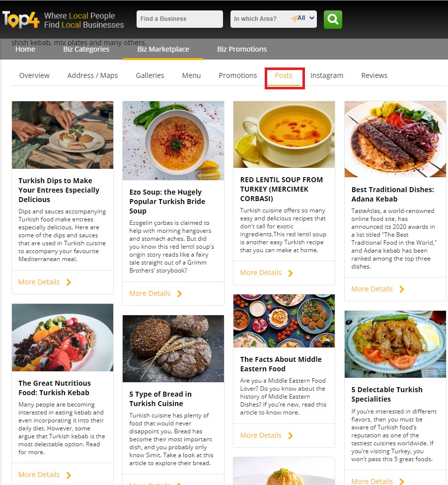This screenshot has width=448, height=485.
Task: Click arrow icon beside Turkish Dips More Details
Action: (69, 282)
